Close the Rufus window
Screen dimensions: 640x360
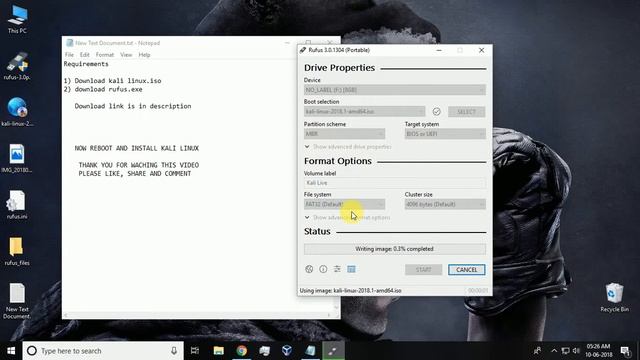point(481,50)
